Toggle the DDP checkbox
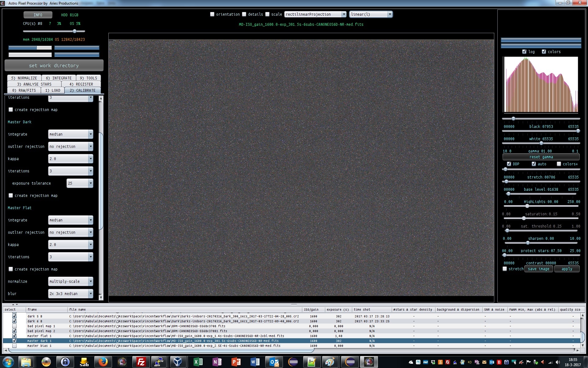Image resolution: width=588 pixels, height=368 pixels. coord(509,164)
